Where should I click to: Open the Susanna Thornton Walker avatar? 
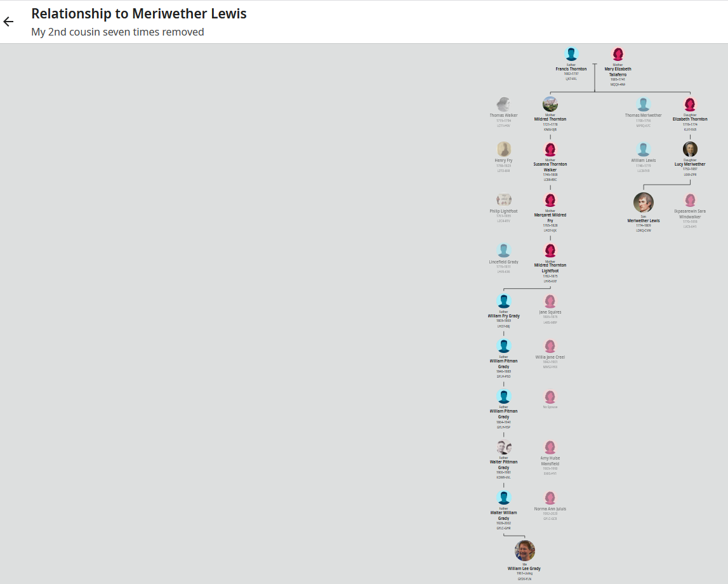pos(550,149)
